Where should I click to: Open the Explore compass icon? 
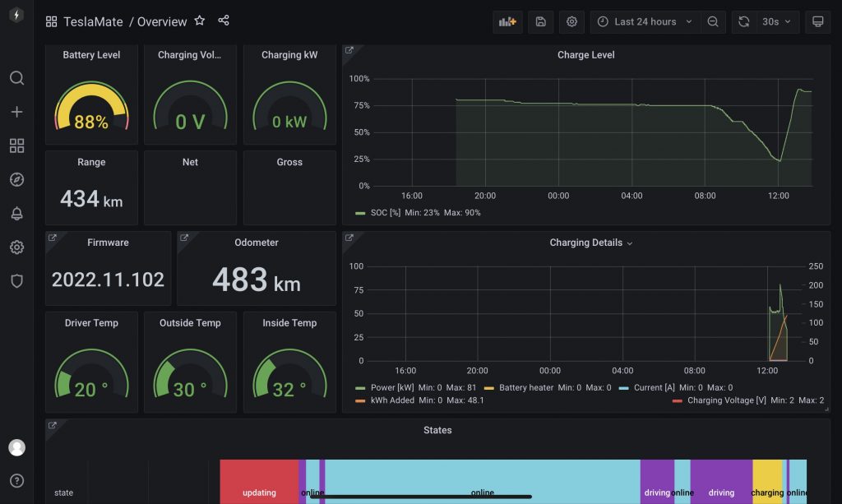[x=16, y=179]
